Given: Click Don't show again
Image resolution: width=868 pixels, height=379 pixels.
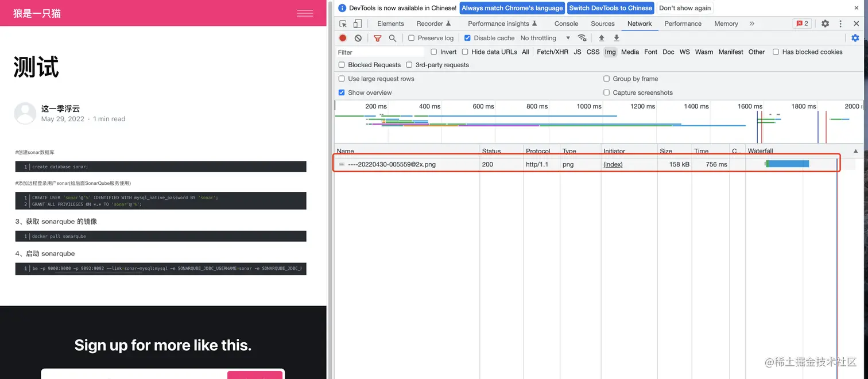Looking at the screenshot, I should coord(685,8).
